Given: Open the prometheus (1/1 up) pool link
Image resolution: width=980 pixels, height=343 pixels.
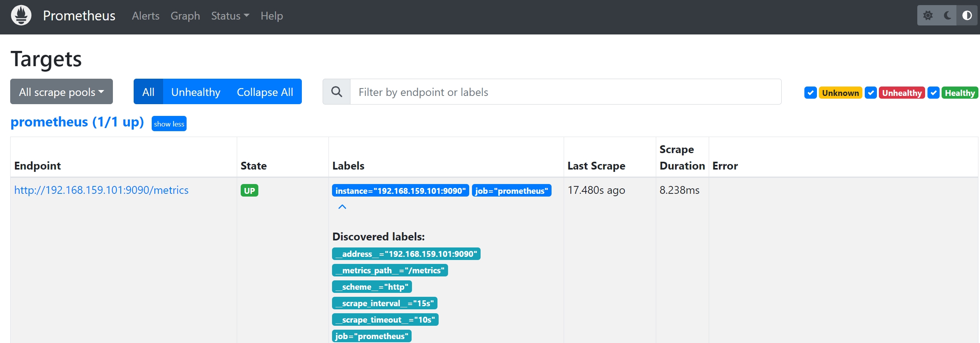Looking at the screenshot, I should [77, 122].
